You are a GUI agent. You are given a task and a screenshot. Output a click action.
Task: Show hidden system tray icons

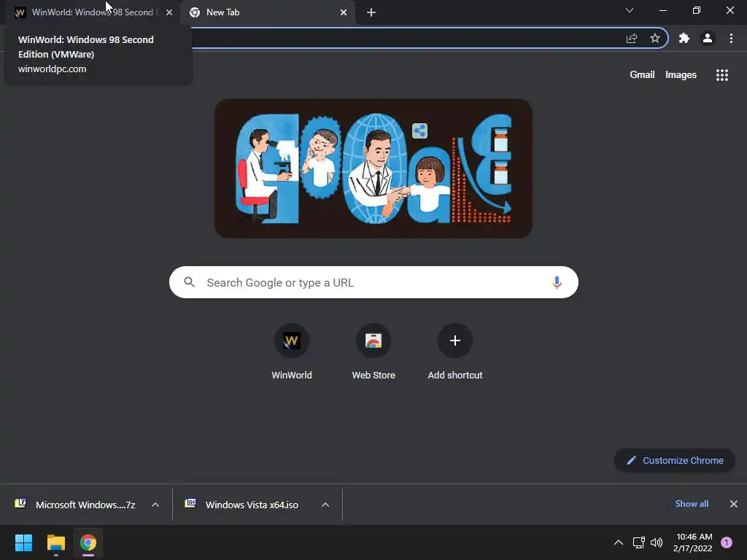point(619,542)
